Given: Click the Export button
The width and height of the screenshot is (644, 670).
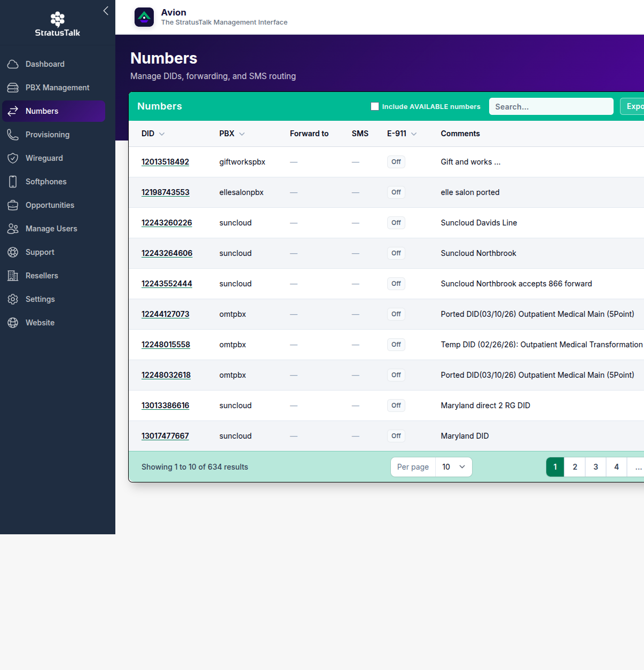Looking at the screenshot, I should (x=632, y=106).
